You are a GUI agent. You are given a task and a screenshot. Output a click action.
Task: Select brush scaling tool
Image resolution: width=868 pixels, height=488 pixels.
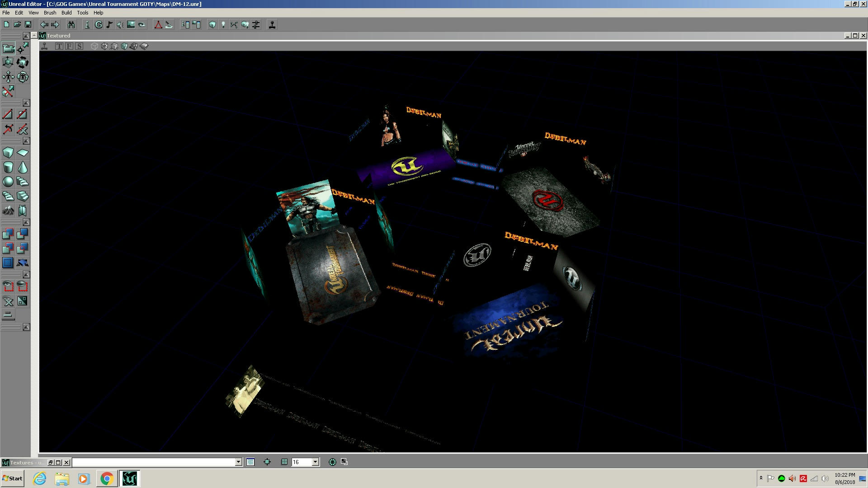tap(8, 62)
